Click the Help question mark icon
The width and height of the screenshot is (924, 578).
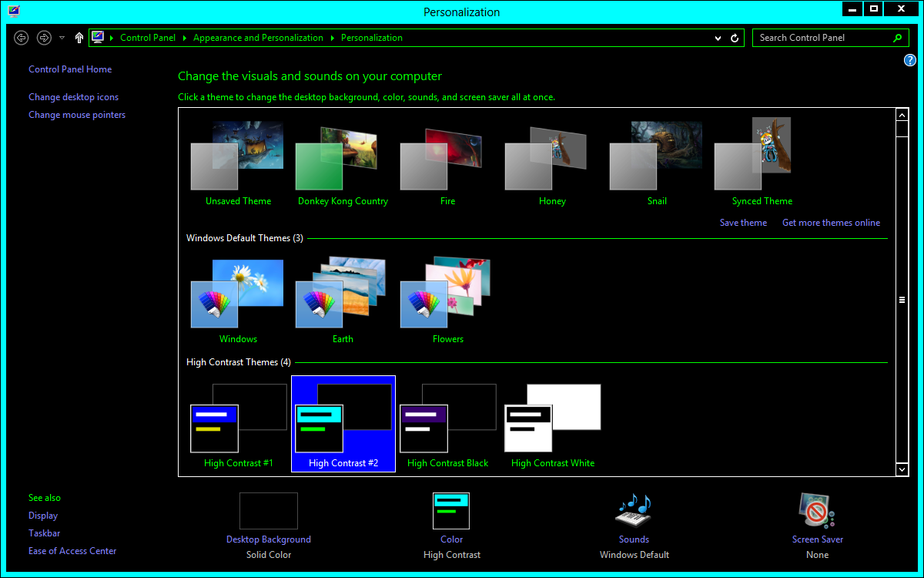click(909, 61)
